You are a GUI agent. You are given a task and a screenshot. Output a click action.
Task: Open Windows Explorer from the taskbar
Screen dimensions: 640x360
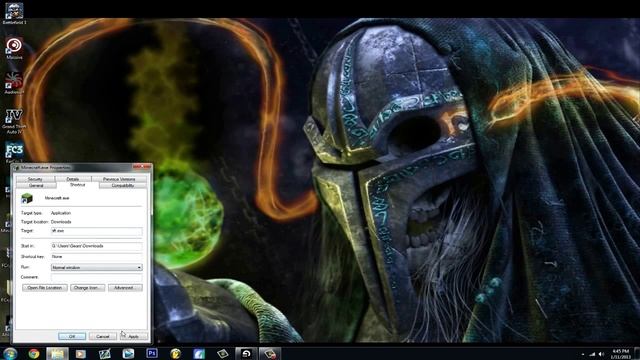coord(57,353)
